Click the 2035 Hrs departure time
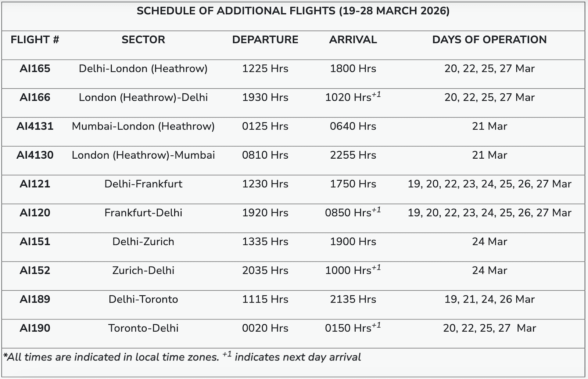This screenshot has height=379, width=588. tap(265, 271)
